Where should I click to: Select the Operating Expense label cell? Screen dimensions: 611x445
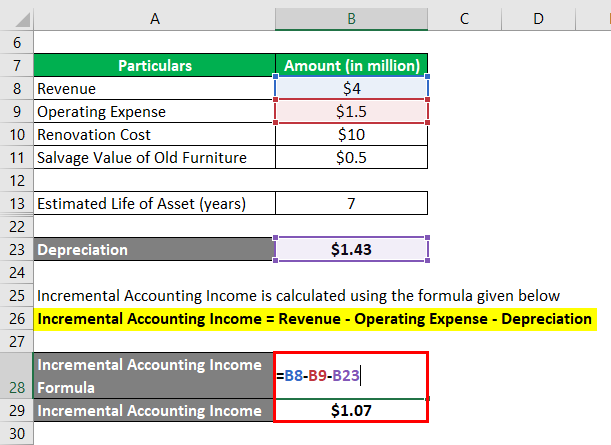[x=155, y=111]
